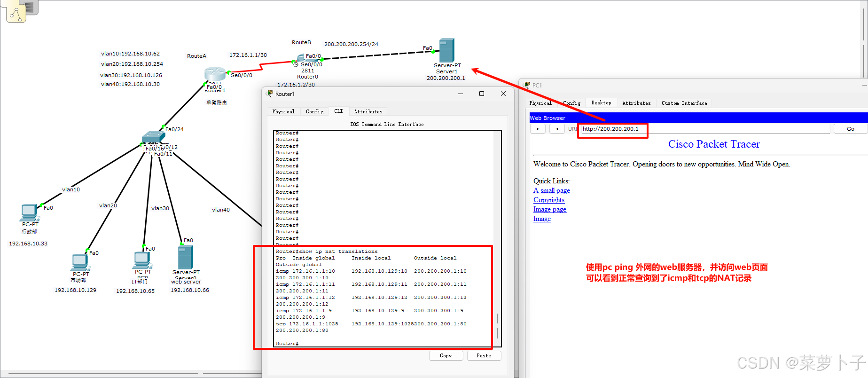Open the Copyrights link
868x378 pixels.
coord(549,200)
